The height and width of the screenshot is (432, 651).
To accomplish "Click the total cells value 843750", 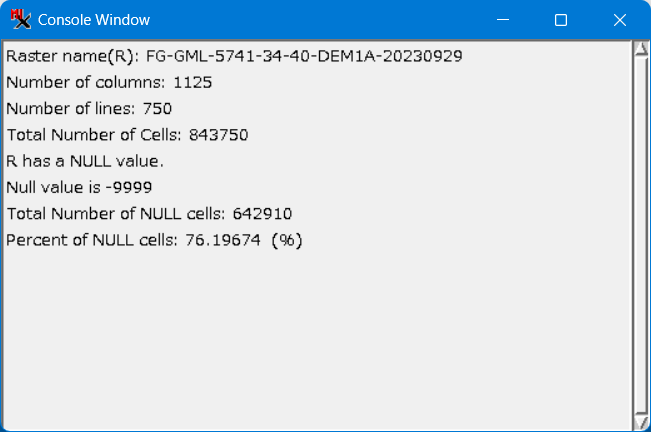I will [x=217, y=135].
